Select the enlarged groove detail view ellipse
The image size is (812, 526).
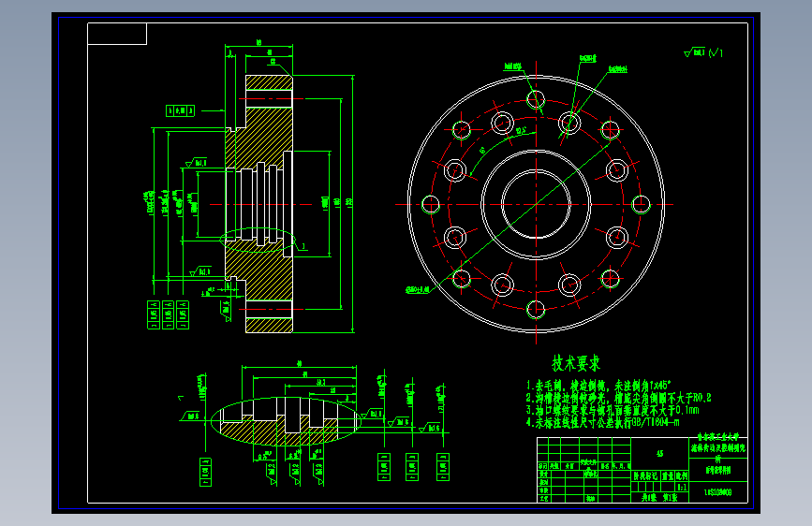point(286,421)
